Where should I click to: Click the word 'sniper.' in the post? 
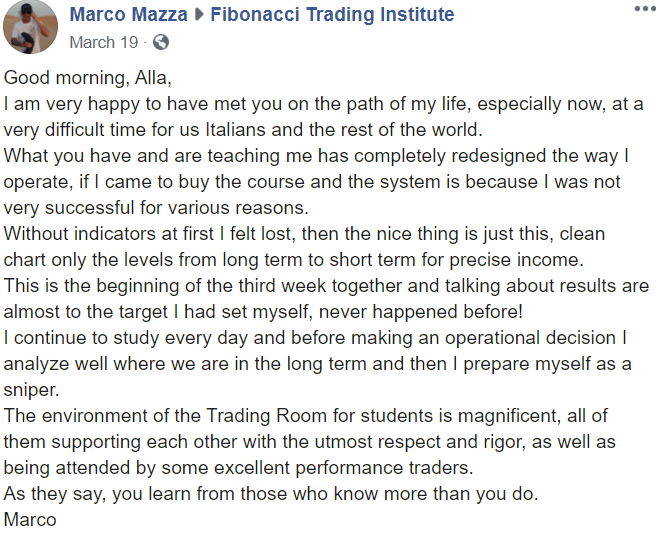click(31, 390)
